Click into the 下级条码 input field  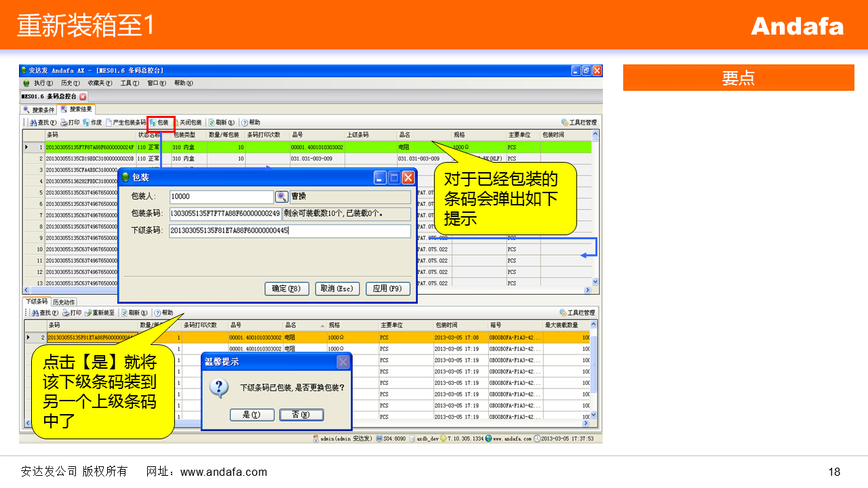tap(290, 231)
